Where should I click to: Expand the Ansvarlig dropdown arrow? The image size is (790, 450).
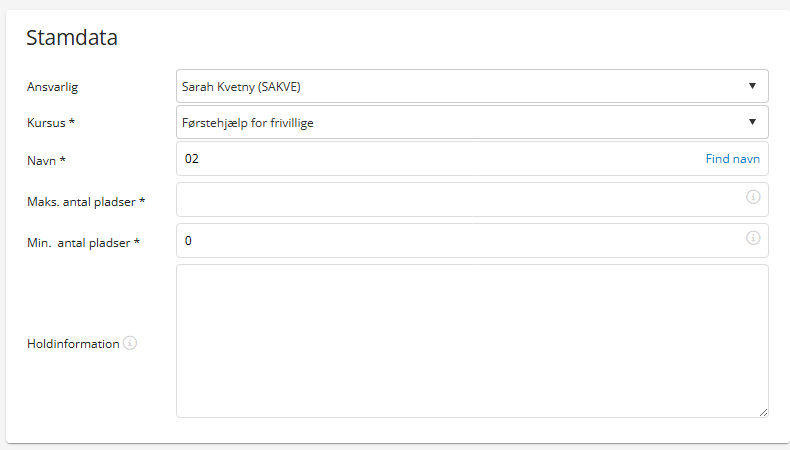(x=752, y=86)
